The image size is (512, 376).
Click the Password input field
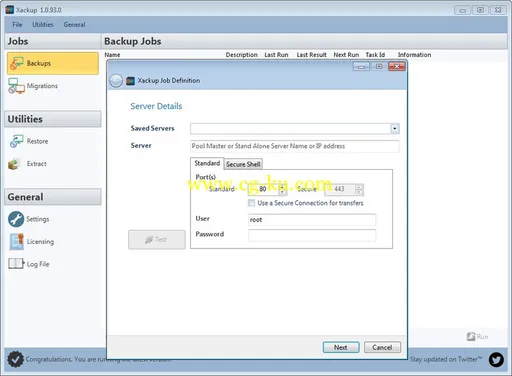[x=312, y=235]
